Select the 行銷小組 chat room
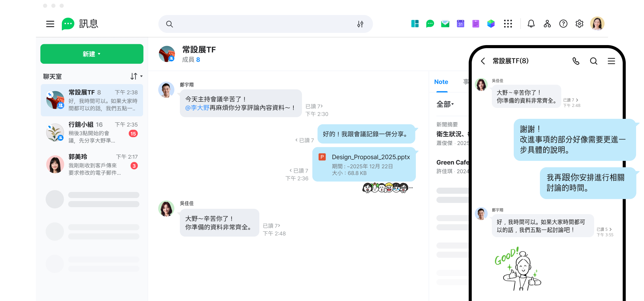Image resolution: width=644 pixels, height=301 pixels. point(92,133)
